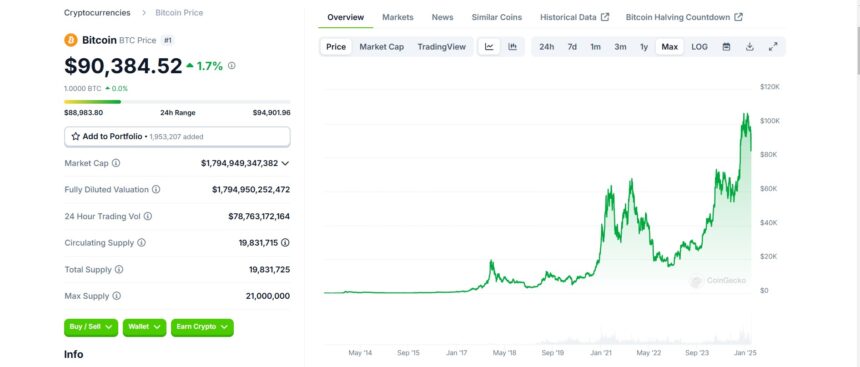The height and width of the screenshot is (367, 860).
Task: Set chart range to 24h
Action: 546,47
